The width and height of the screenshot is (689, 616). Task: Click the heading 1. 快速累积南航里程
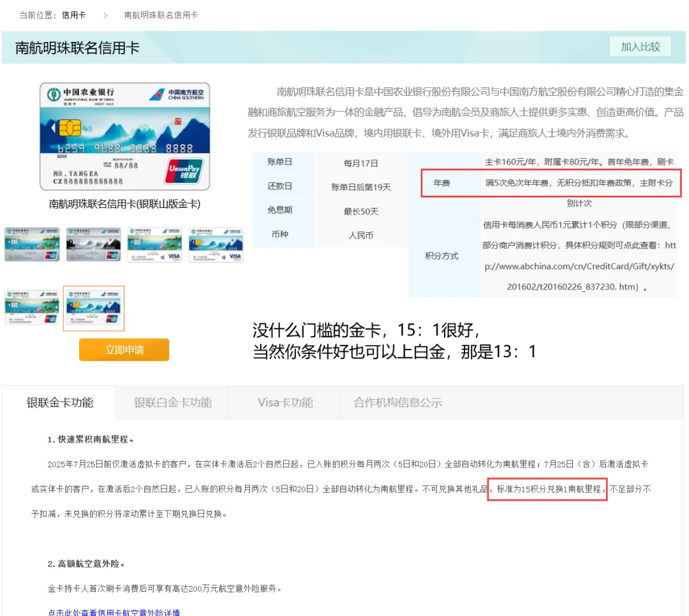click(x=91, y=439)
